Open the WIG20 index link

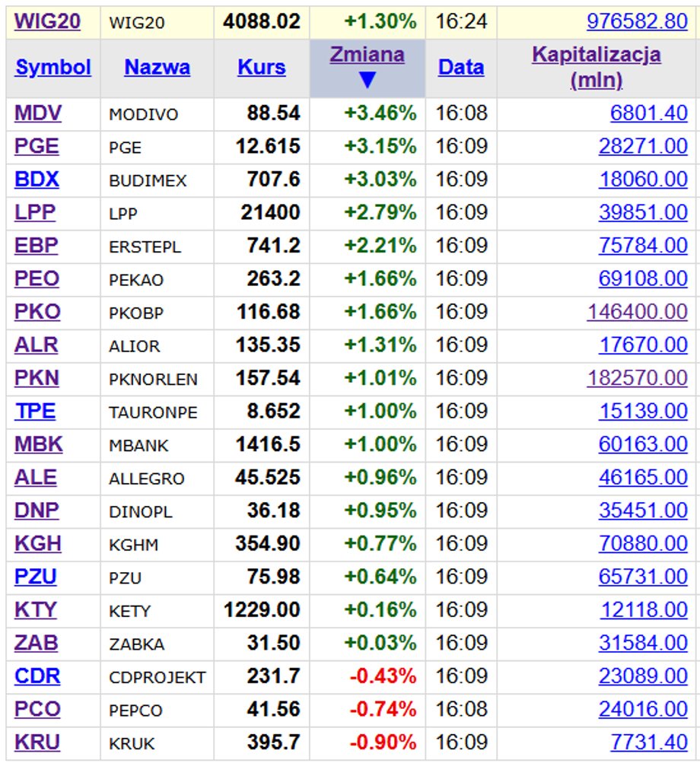(47, 21)
